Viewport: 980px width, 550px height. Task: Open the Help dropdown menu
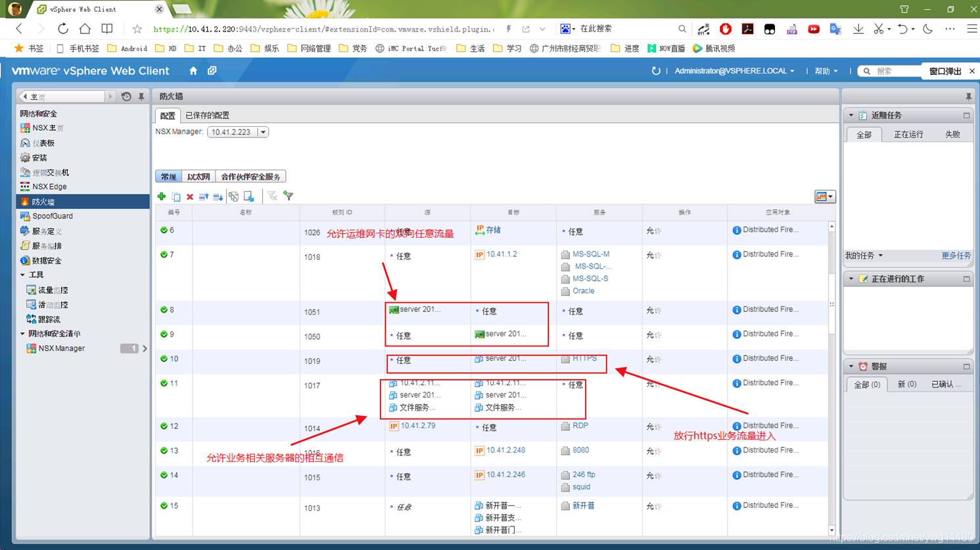point(826,71)
